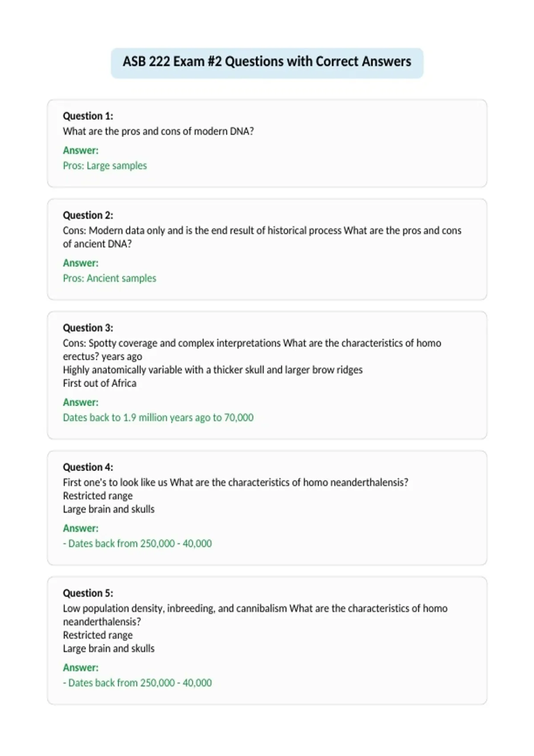Viewport: 534px width, 756px height.
Task: Select Question 4 answer 'Dates back from 250,000 - 40,000'
Action: tap(137, 543)
